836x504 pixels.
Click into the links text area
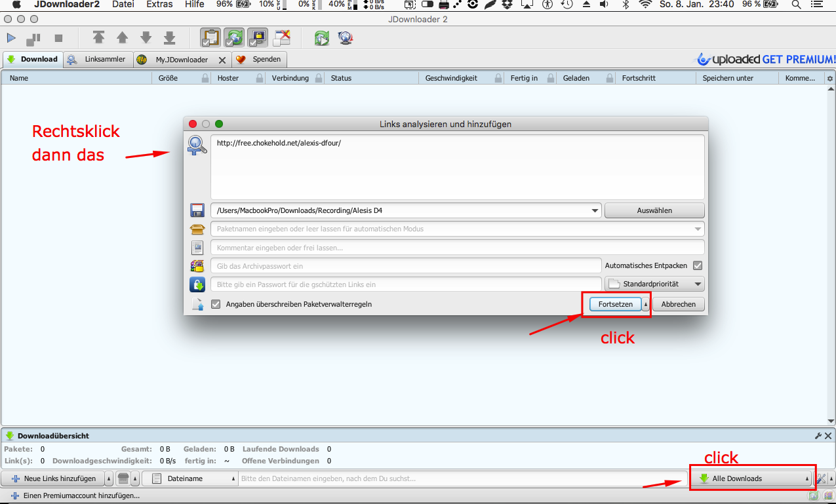[457, 166]
